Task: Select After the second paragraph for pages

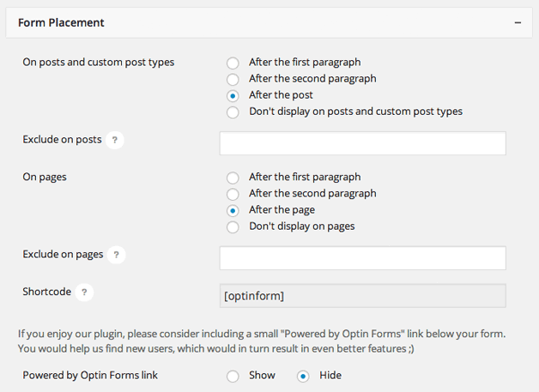Action: (233, 194)
